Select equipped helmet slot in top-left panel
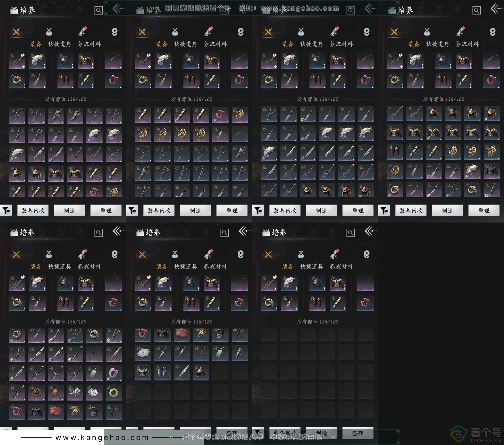Screen dimensions: 504x445 65,61
